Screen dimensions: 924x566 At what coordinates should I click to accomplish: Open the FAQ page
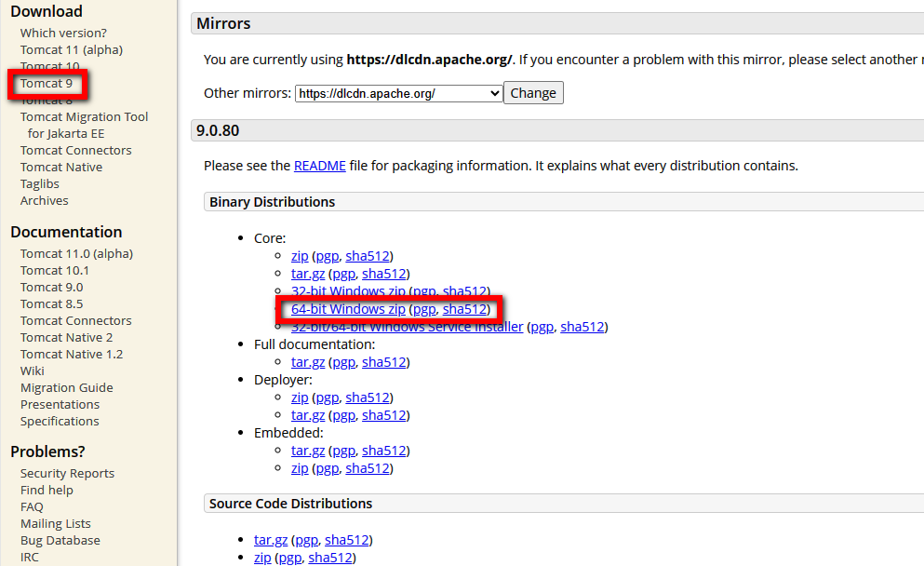pos(32,507)
